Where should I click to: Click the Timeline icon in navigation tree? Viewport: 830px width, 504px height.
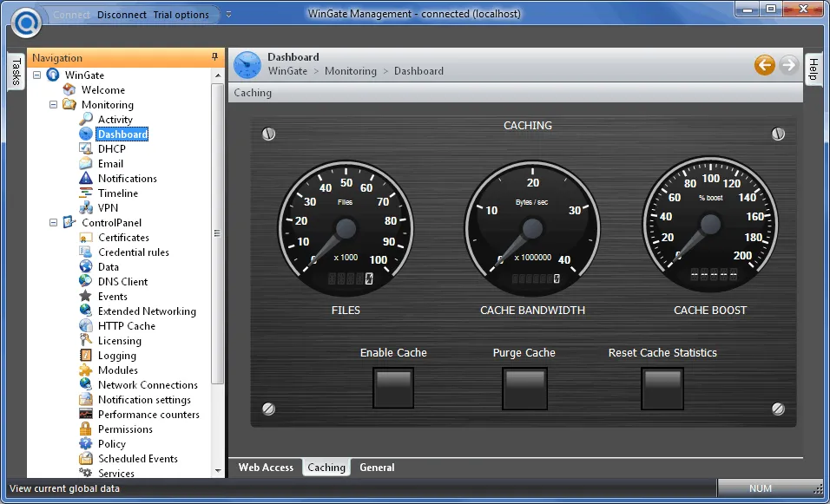86,193
